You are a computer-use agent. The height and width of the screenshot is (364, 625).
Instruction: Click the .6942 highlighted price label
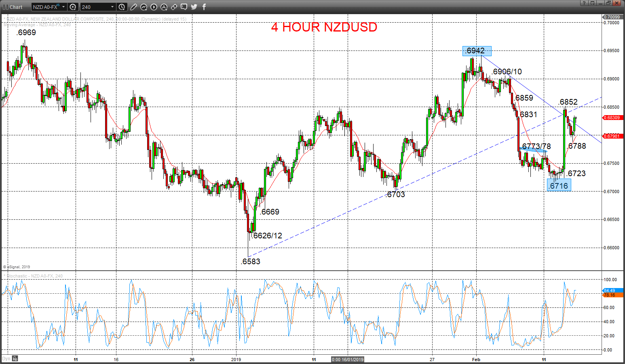click(477, 50)
